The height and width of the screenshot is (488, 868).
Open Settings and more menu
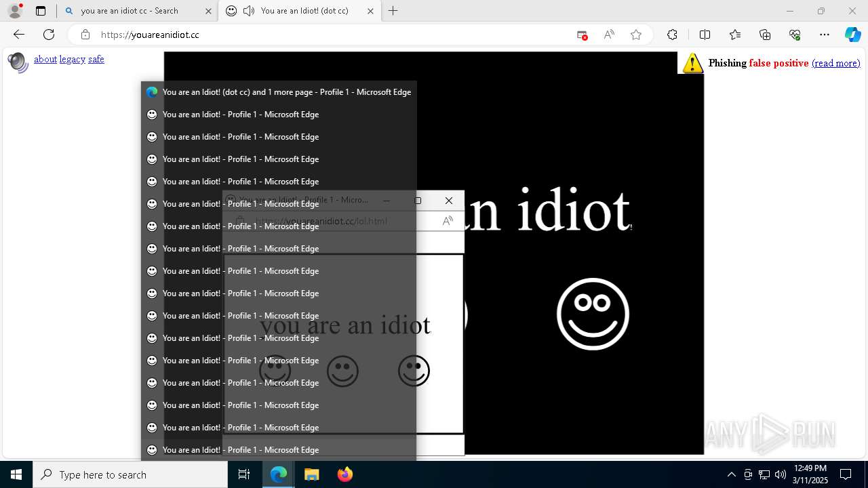[x=825, y=35]
